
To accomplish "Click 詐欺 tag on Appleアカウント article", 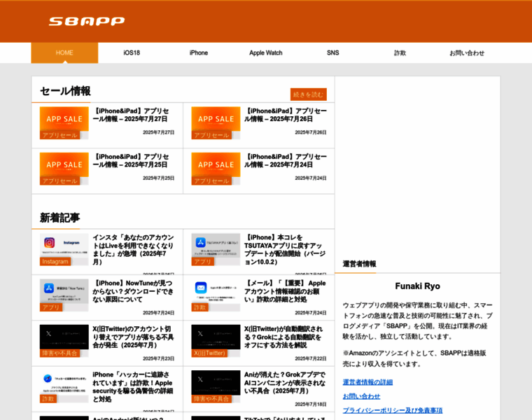I will coord(199,307).
